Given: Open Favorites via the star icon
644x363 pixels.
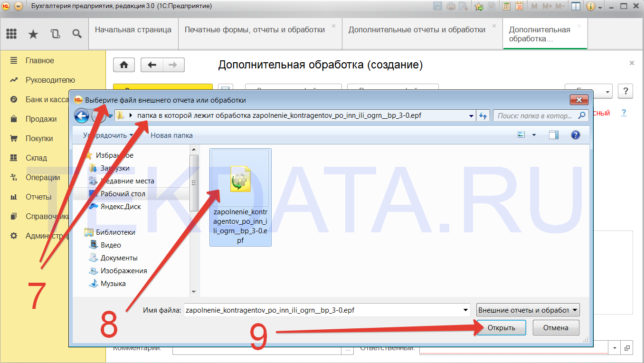Looking at the screenshot, I should 33,33.
